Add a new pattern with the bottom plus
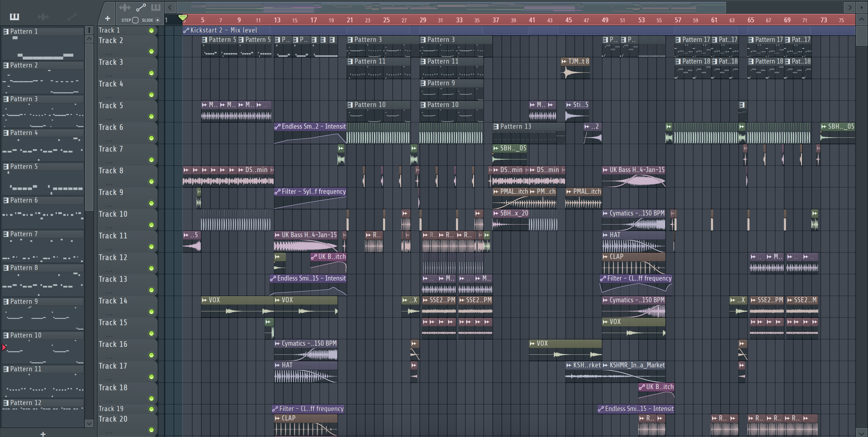868x437 pixels. coord(43,434)
